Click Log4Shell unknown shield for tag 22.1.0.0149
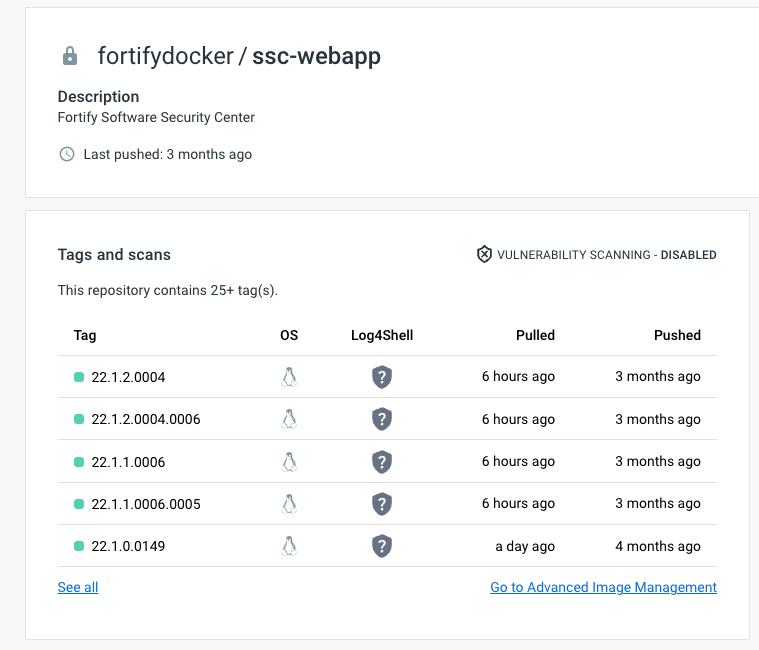 pyautogui.click(x=381, y=546)
